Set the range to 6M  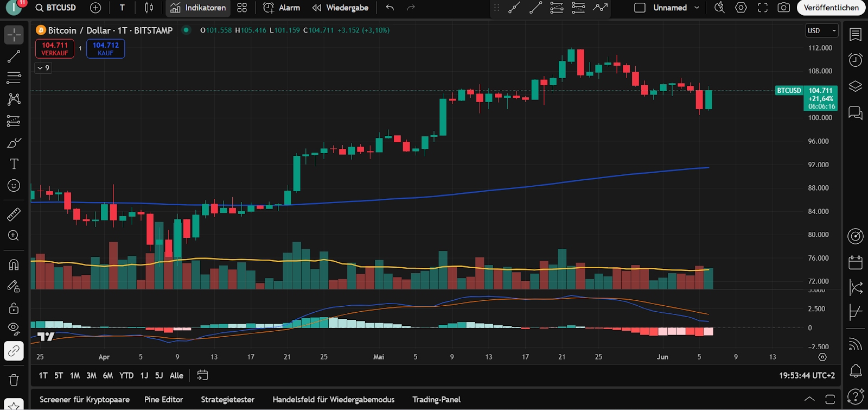pos(108,375)
